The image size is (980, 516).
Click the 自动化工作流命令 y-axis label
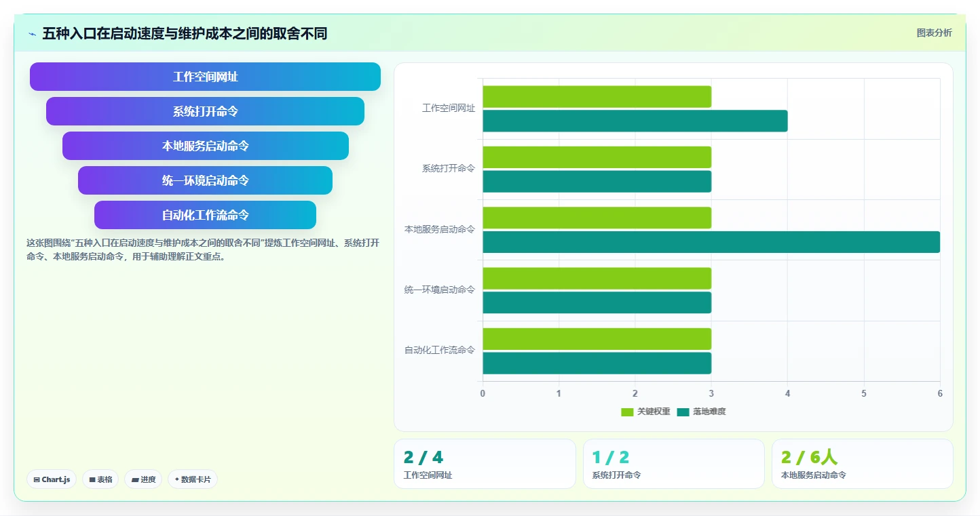[440, 351]
